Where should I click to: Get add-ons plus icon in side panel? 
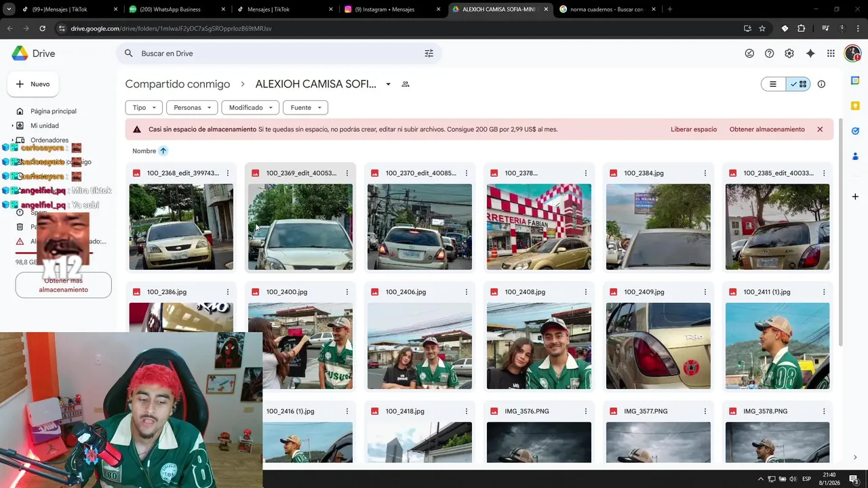pyautogui.click(x=855, y=197)
